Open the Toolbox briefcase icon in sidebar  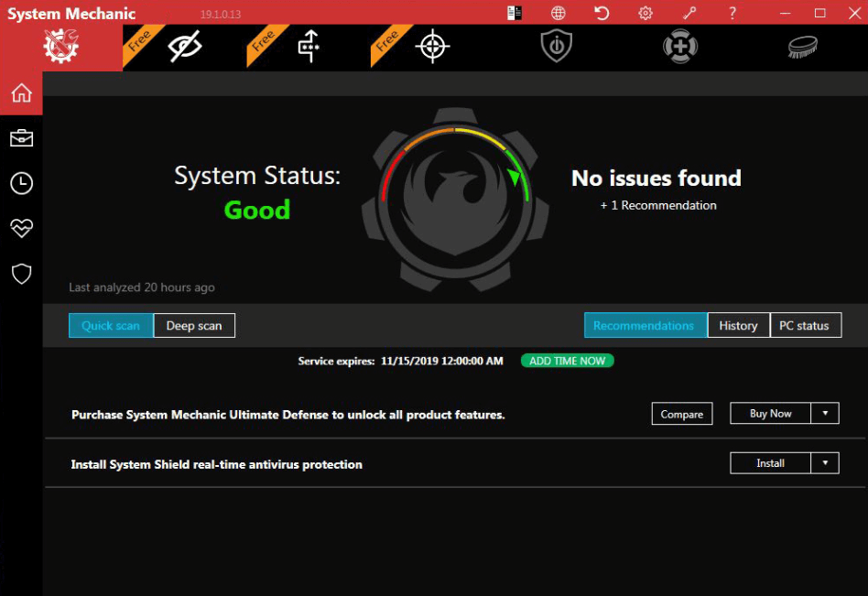pos(21,138)
